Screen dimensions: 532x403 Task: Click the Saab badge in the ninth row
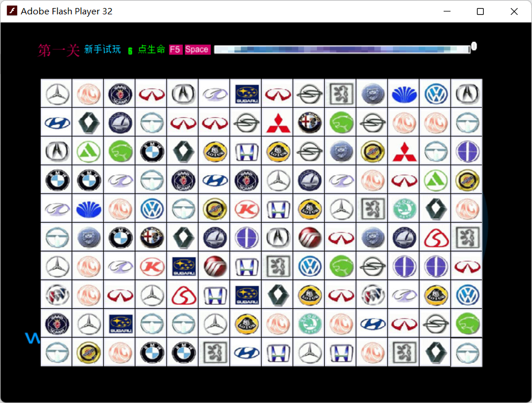coord(57,324)
